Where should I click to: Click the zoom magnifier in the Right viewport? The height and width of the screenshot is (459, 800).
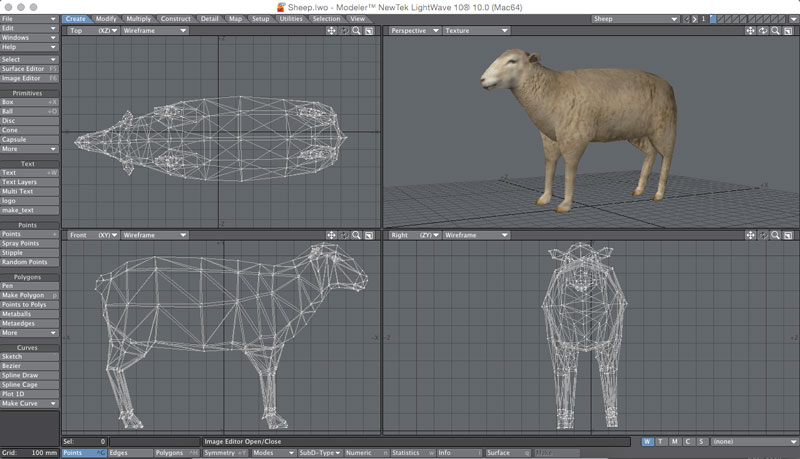click(776, 235)
